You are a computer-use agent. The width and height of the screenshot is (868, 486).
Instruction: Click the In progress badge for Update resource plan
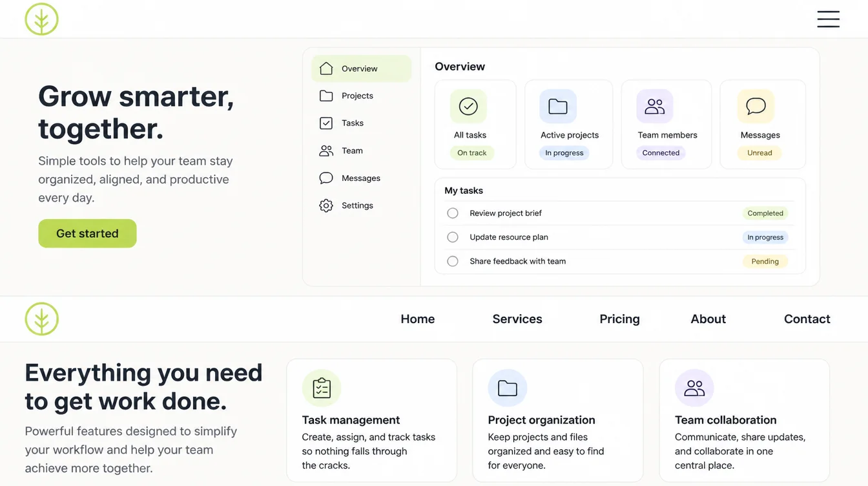tap(765, 237)
